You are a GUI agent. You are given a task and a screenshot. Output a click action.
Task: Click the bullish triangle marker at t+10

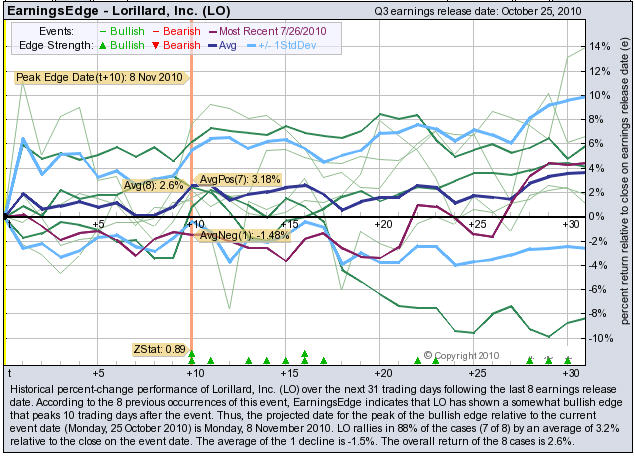point(191,359)
